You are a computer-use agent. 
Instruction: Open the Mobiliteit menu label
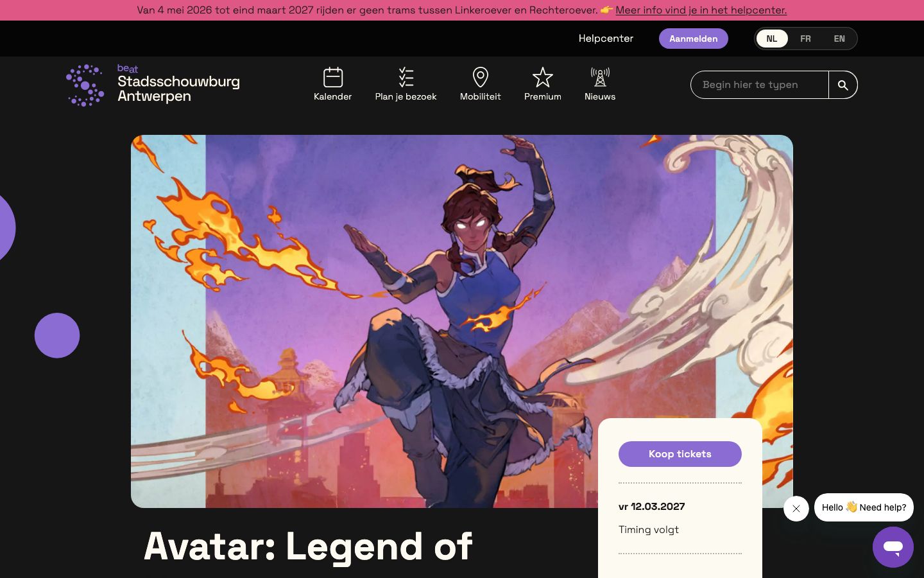tap(480, 96)
